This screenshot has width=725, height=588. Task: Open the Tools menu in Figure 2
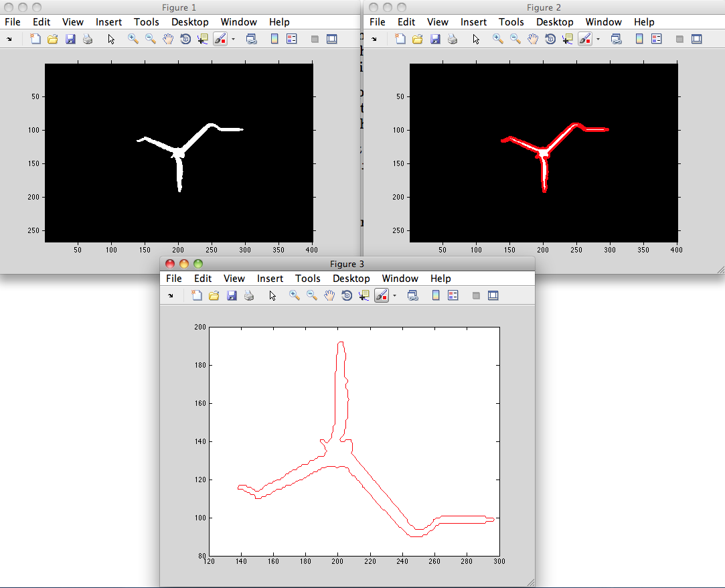point(511,22)
